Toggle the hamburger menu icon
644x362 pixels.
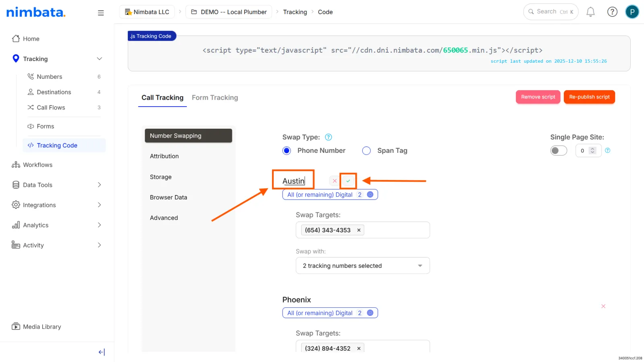coord(101,13)
